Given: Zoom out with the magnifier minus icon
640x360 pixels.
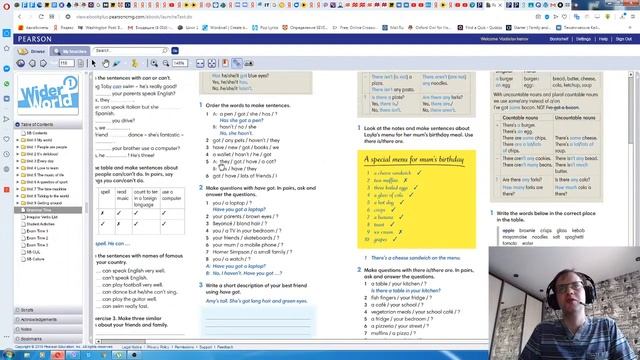Looking at the screenshot, I should pos(166,63).
